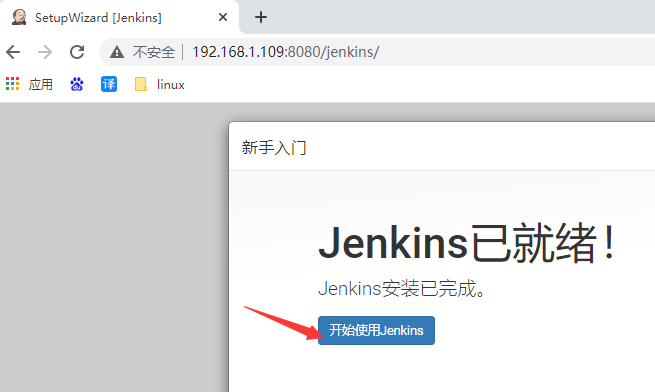Click the 开始使用Jenkins button
The height and width of the screenshot is (392, 655).
376,331
